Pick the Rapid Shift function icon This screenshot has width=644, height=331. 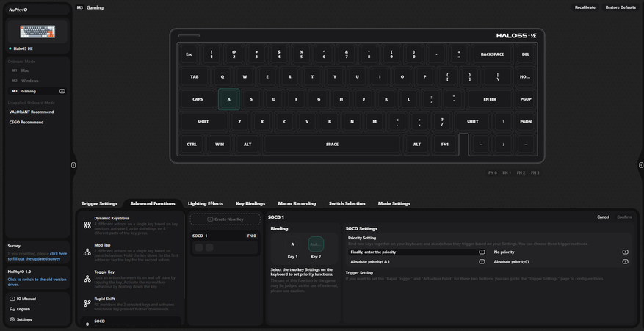pyautogui.click(x=87, y=304)
